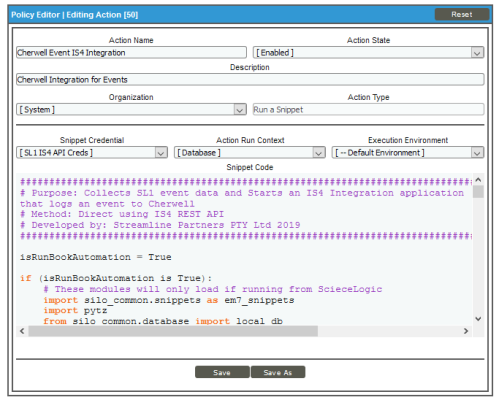
Task: Click the import pytz code line
Action: click(x=75, y=310)
